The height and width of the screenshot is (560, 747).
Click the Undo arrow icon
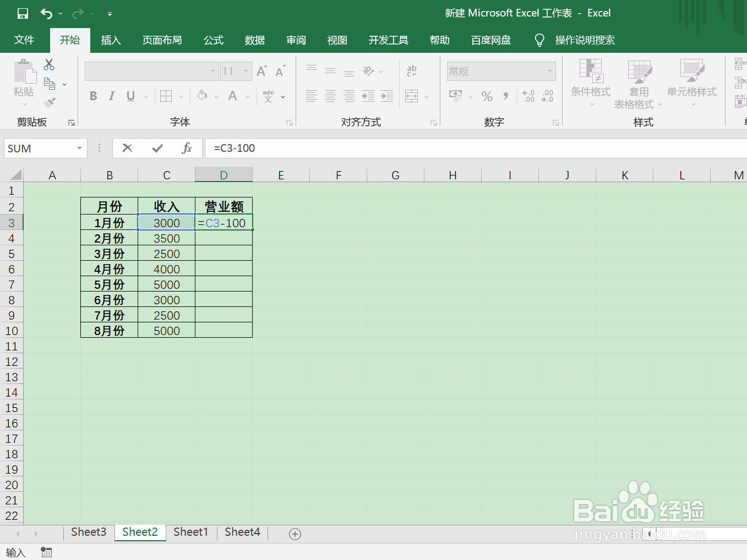[46, 13]
